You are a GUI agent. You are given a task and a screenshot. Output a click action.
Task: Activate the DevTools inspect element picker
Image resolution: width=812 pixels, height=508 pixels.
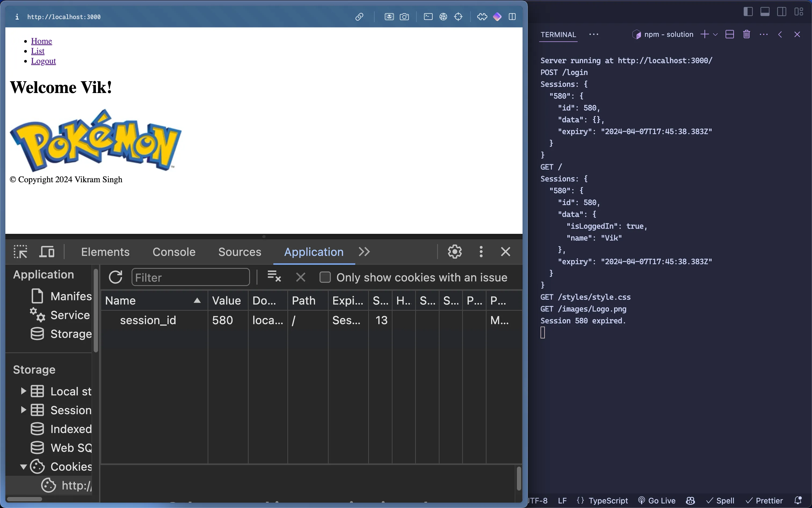point(20,252)
